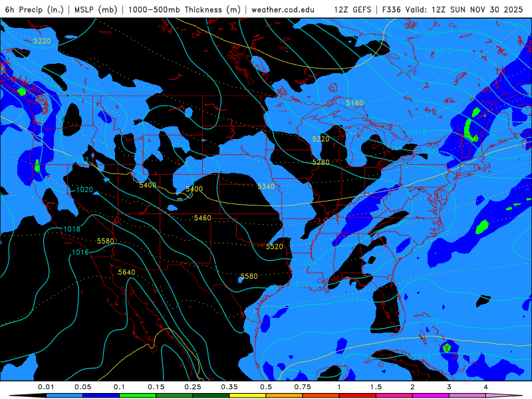Click the red-orange 0.75–1 legend swatch
Image resolution: width=532 pixels, height=399 pixels.
pos(321,396)
